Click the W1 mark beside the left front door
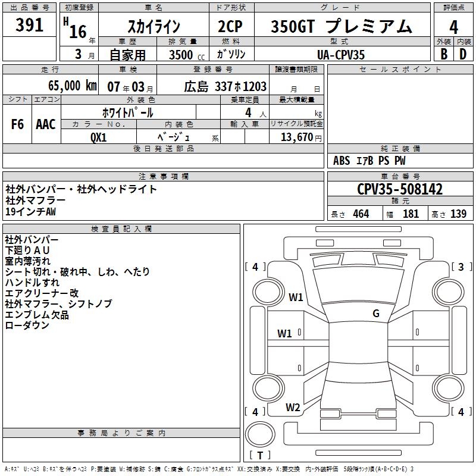The height and width of the screenshot is (476, 476). 284,334
